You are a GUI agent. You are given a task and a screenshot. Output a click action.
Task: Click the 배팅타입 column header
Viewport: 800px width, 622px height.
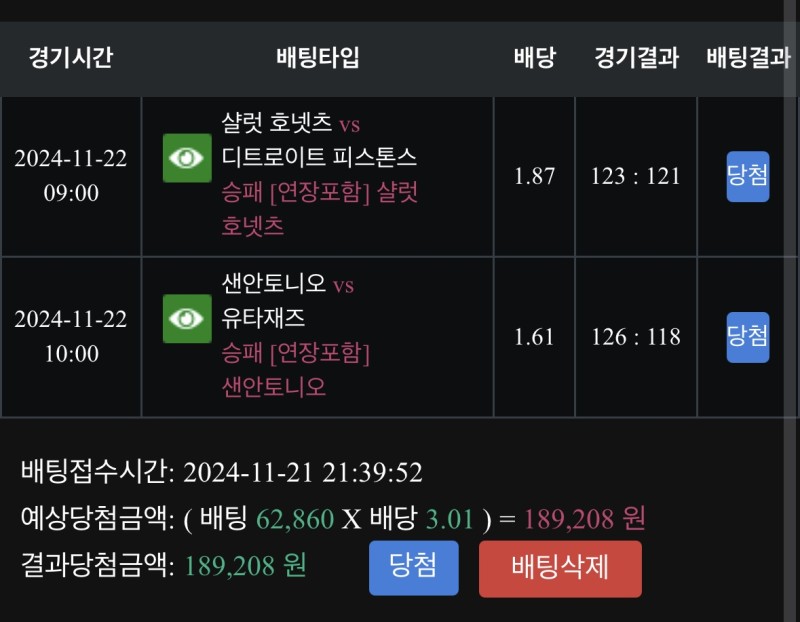point(317,58)
